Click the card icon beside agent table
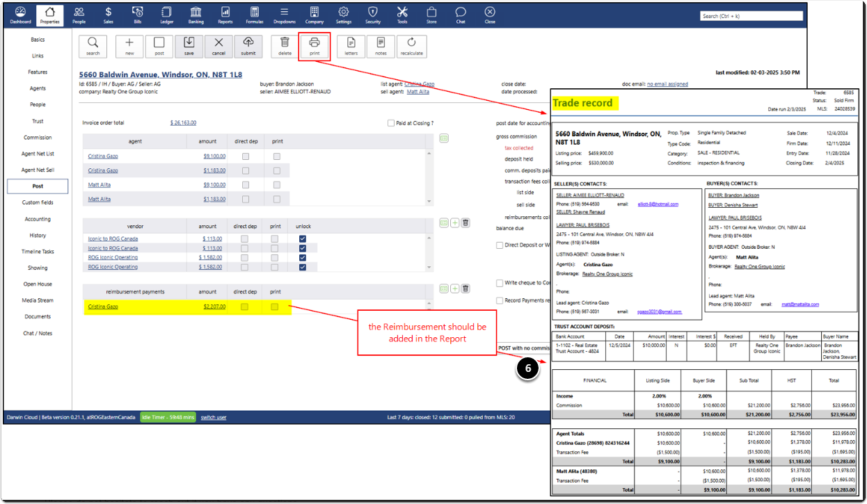The height and width of the screenshot is (504, 867). pyautogui.click(x=444, y=138)
